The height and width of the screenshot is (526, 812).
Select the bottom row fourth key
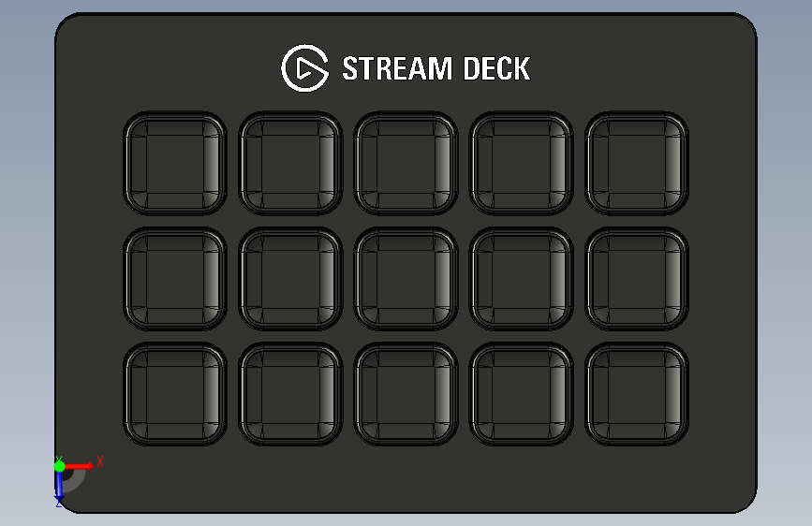522,394
